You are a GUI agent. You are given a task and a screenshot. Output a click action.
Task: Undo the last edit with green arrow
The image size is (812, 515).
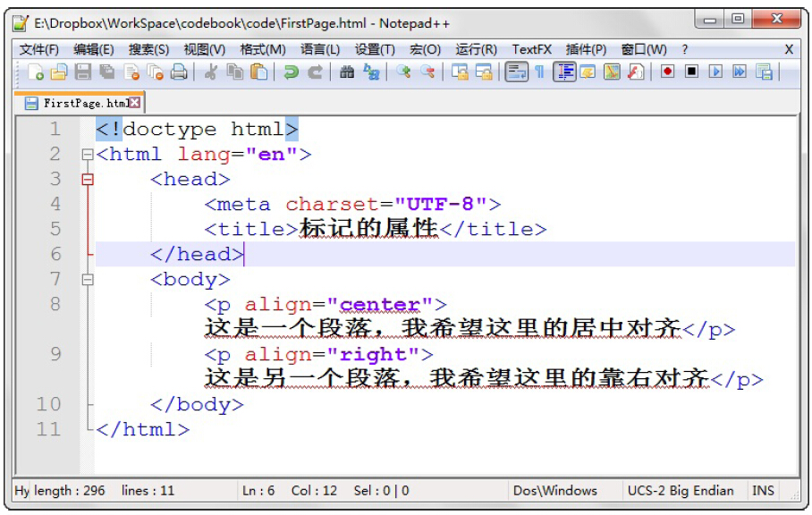[x=291, y=72]
